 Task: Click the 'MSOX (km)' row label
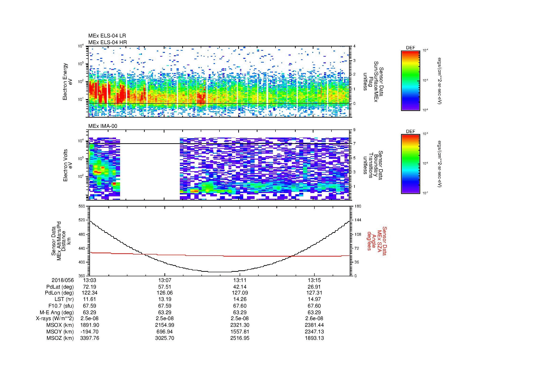click(x=61, y=325)
